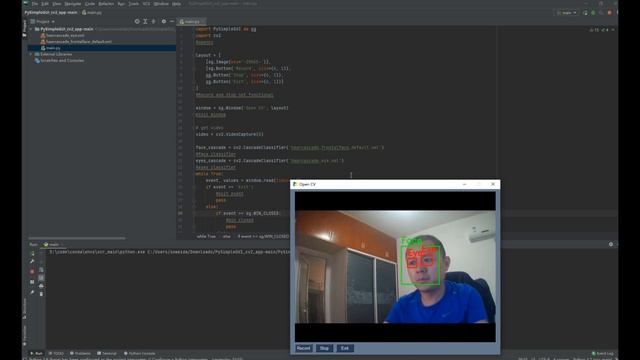Open Project panel settings gear

[164, 22]
